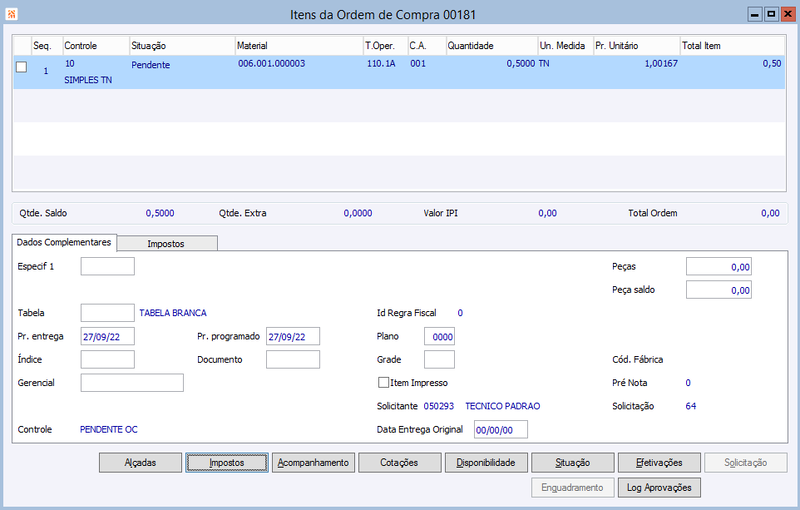Check Disponibilidade of the item
Image resolution: width=800 pixels, height=510 pixels.
[486, 463]
